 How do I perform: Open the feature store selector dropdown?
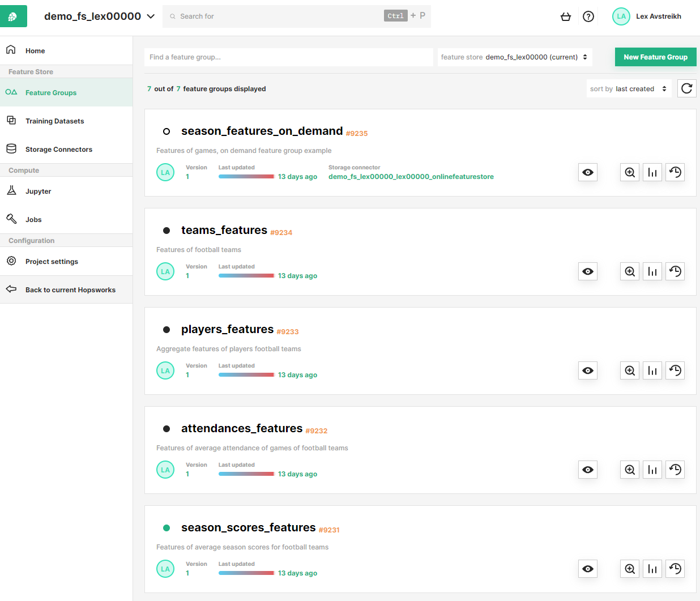[514, 57]
